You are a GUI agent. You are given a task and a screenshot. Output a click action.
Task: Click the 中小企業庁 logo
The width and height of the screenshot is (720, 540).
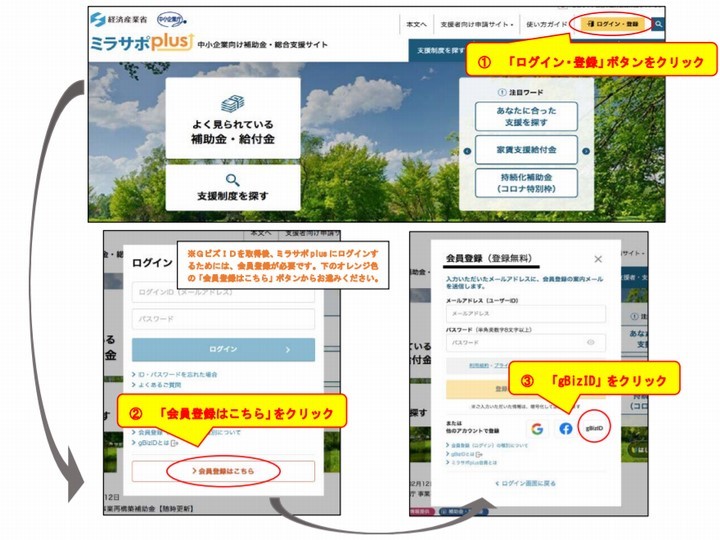point(171,19)
